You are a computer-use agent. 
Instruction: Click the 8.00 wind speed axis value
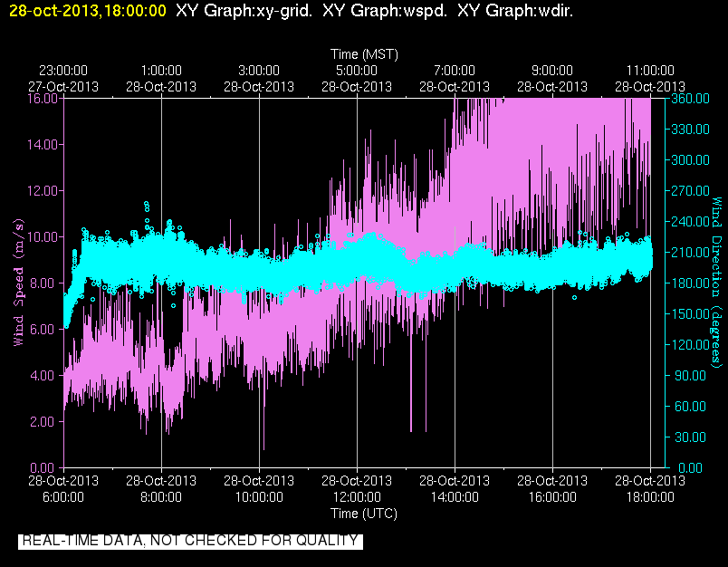point(45,283)
